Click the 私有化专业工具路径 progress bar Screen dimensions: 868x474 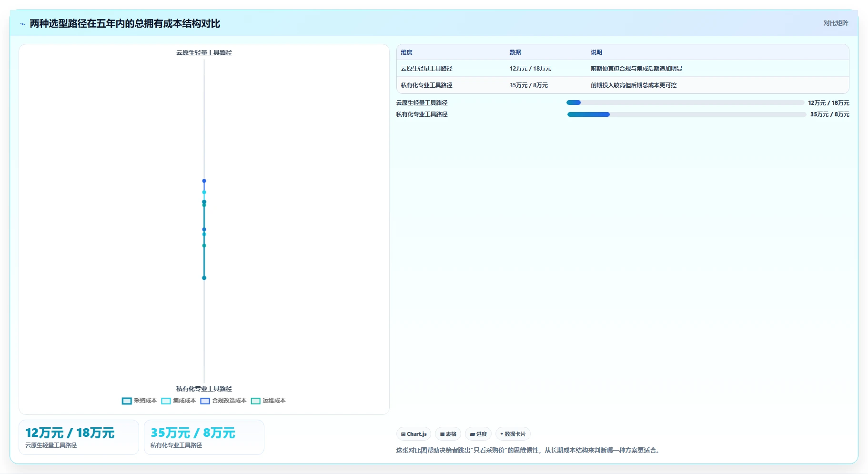686,114
